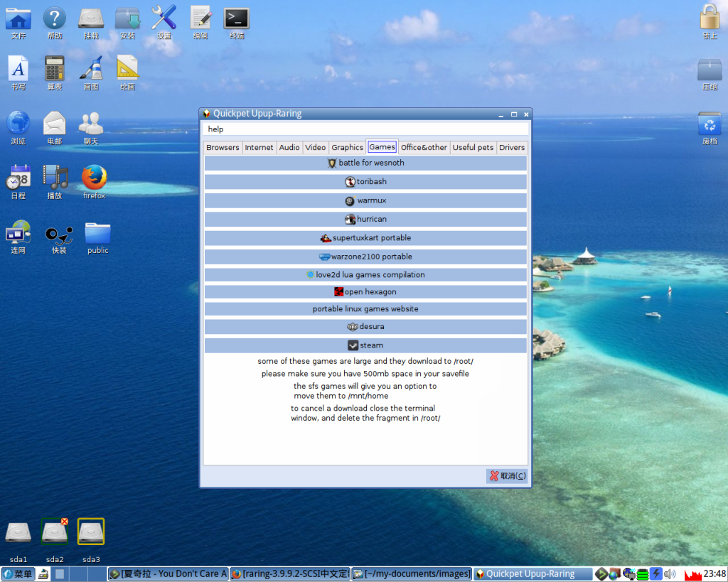Click the green storage stack tray icon
This screenshot has width=728, height=582.
point(643,575)
